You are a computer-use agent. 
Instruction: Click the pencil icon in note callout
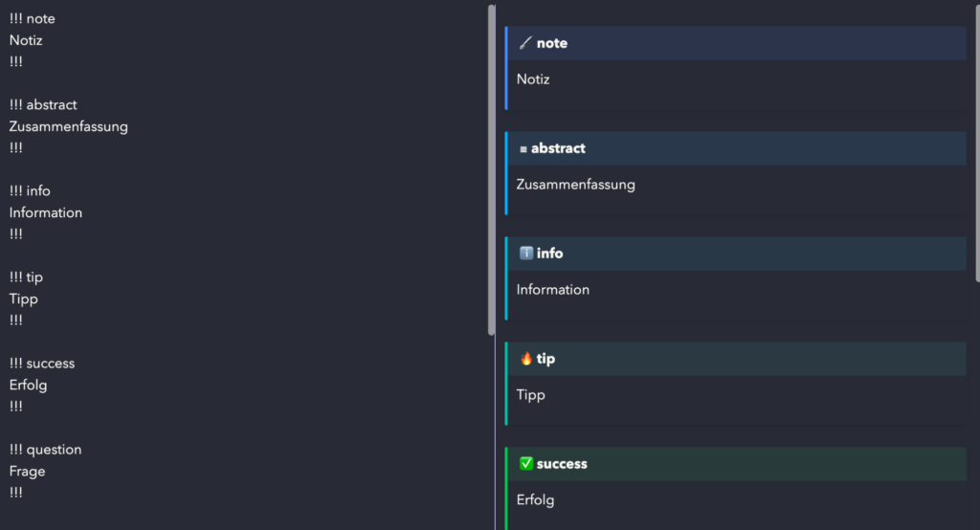(524, 43)
